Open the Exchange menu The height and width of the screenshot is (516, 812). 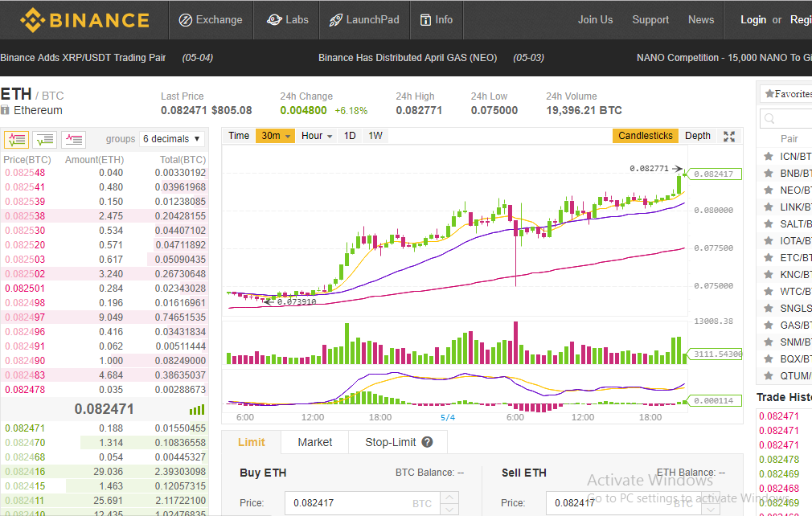pyautogui.click(x=211, y=20)
